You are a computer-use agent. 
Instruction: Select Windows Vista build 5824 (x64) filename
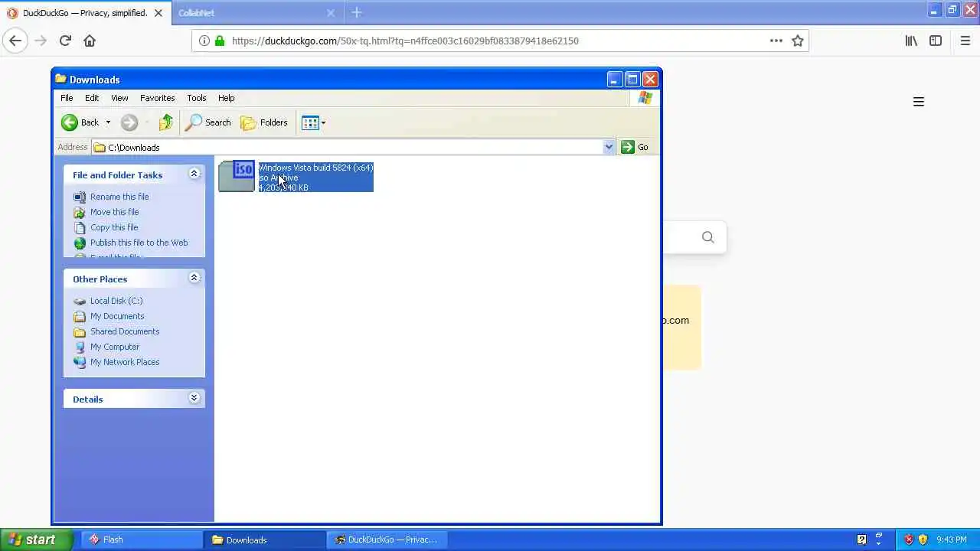pos(315,168)
